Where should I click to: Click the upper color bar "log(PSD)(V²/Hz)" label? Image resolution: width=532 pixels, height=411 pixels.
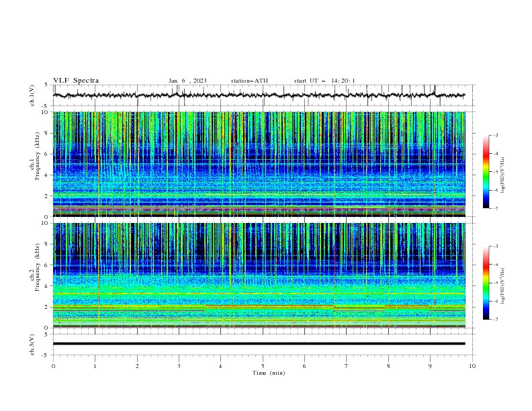[x=503, y=175]
